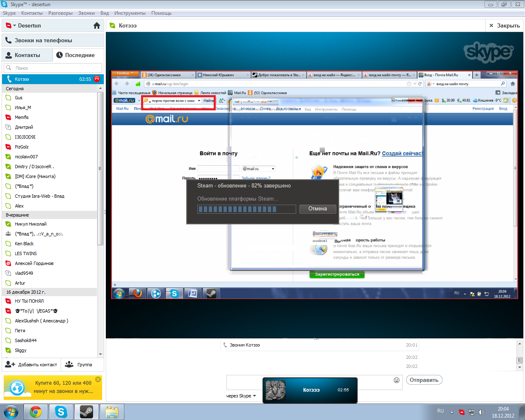
Task: Open the Skype menu in the menu bar
Action: [x=9, y=13]
